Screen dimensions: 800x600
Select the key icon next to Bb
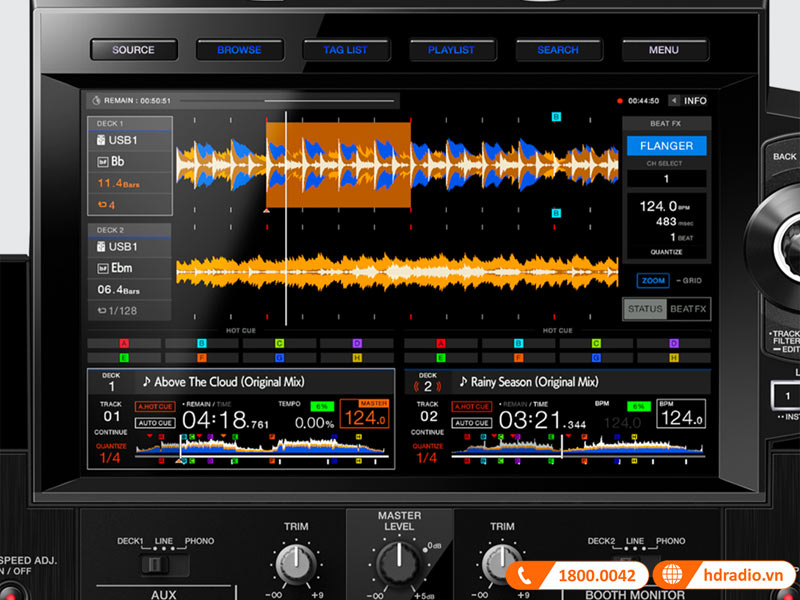point(103,160)
